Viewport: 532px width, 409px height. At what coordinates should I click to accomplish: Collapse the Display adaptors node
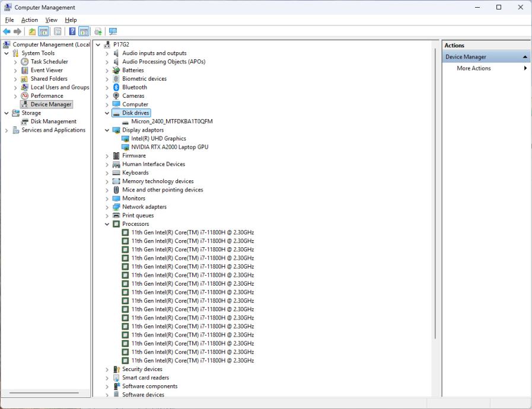[107, 130]
